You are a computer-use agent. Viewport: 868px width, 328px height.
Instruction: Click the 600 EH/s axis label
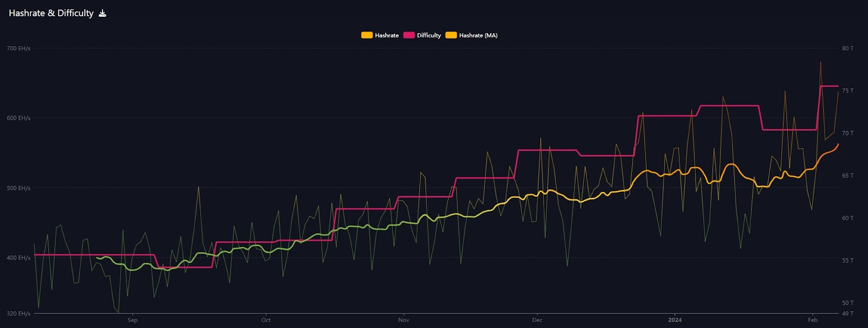click(x=18, y=118)
